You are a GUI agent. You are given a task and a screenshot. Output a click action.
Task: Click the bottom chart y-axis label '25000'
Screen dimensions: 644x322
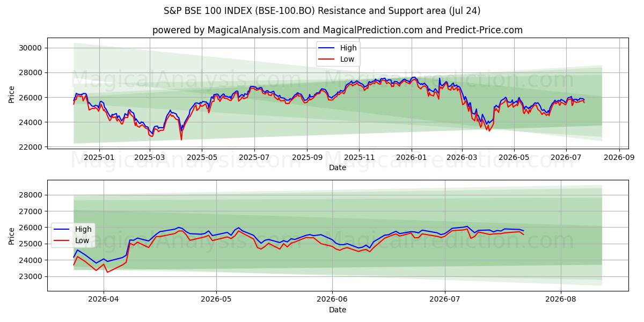pos(30,244)
